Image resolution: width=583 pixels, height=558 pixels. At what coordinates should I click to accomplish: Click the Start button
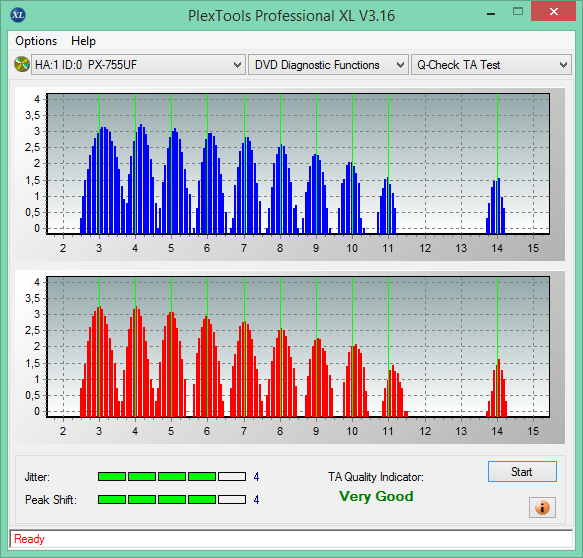click(522, 472)
